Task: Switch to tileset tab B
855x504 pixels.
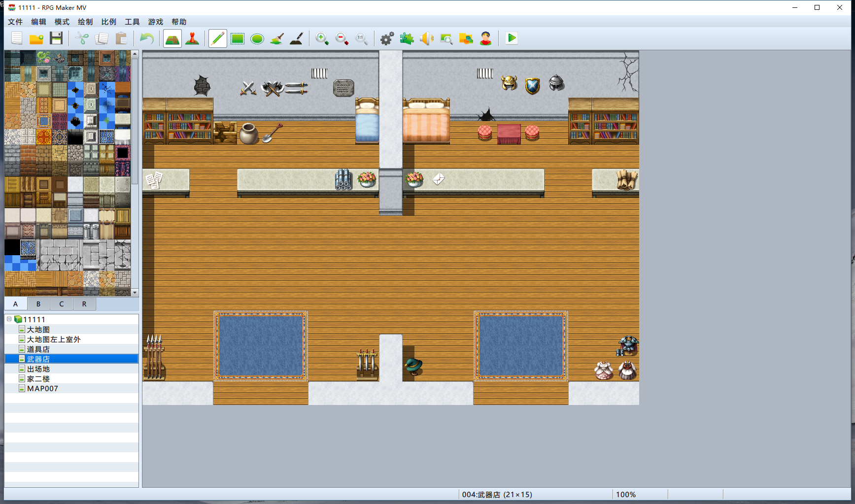Action: [x=38, y=304]
